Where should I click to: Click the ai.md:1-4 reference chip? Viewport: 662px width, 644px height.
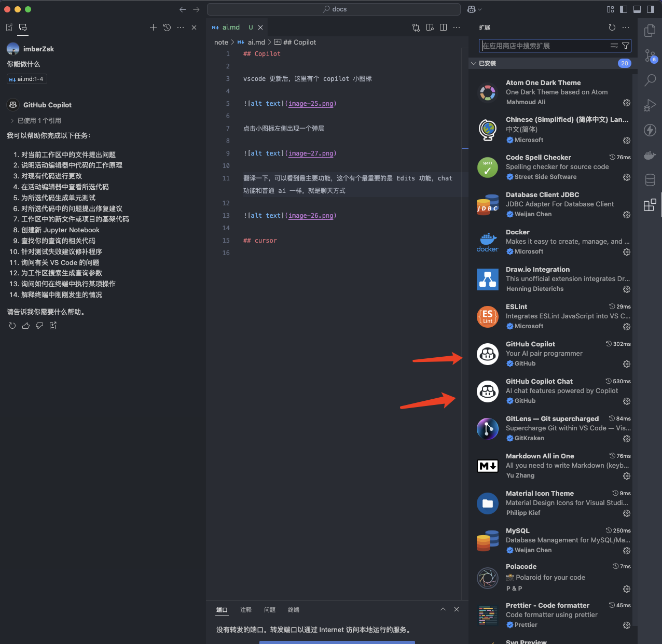[26, 79]
